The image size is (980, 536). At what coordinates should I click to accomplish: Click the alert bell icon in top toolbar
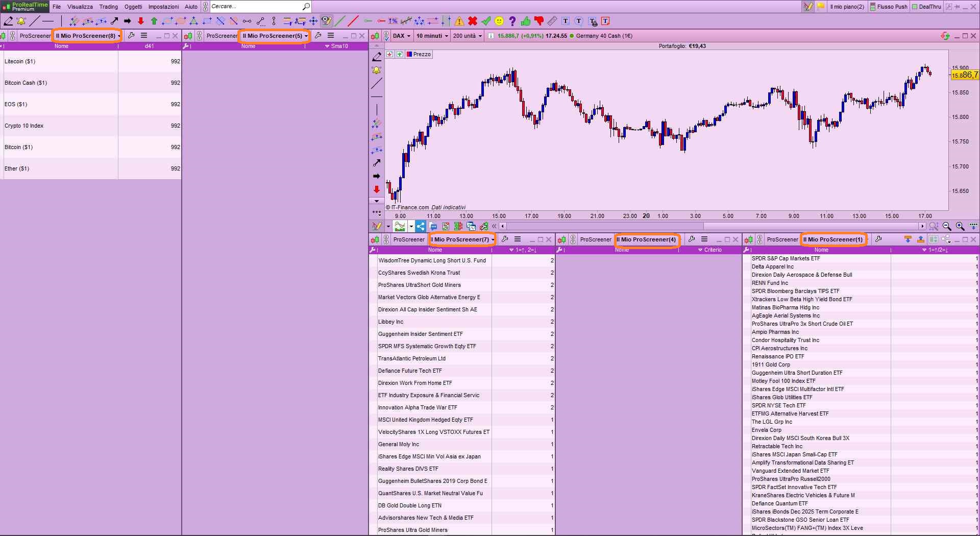[21, 21]
